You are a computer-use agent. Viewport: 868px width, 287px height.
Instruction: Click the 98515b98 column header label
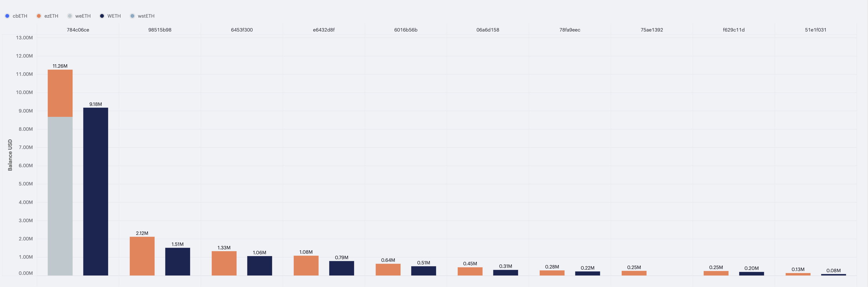coord(160,30)
